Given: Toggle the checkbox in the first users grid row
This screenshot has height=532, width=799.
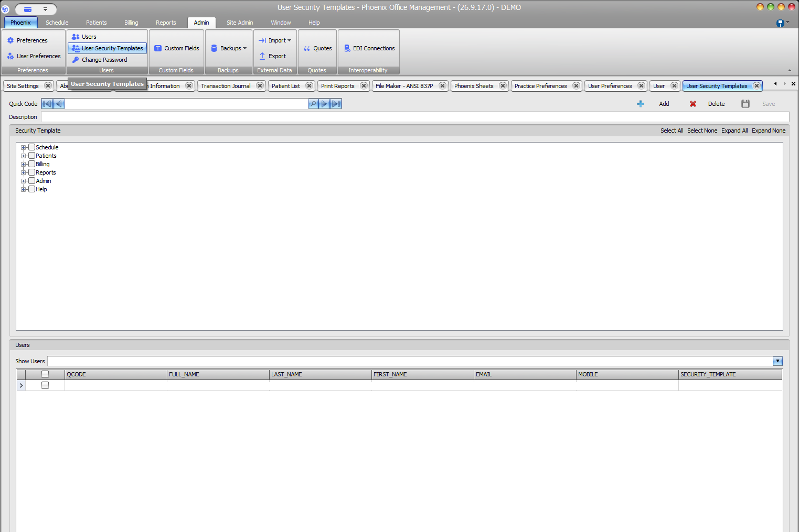Looking at the screenshot, I should coord(45,385).
